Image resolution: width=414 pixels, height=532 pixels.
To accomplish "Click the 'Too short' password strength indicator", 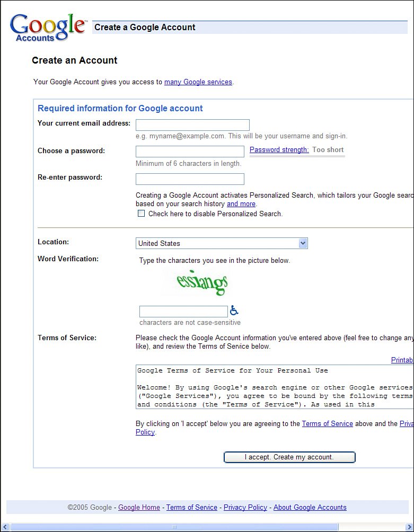I will (x=328, y=149).
